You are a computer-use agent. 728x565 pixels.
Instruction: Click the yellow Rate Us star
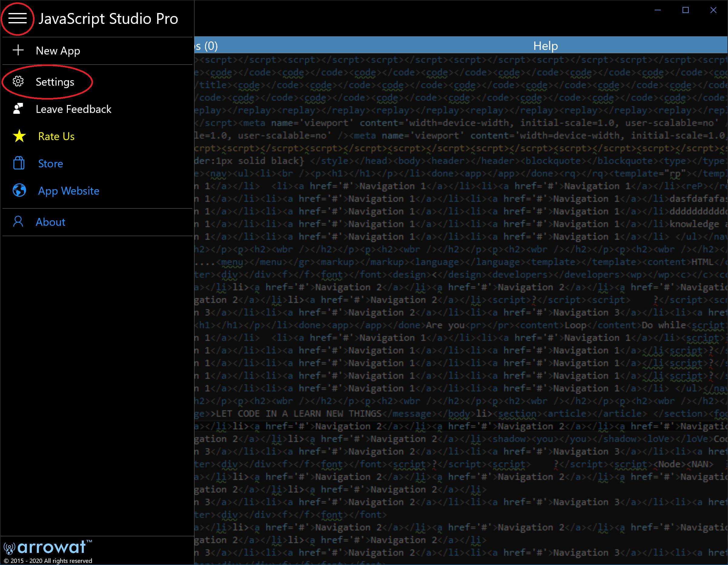click(x=19, y=136)
